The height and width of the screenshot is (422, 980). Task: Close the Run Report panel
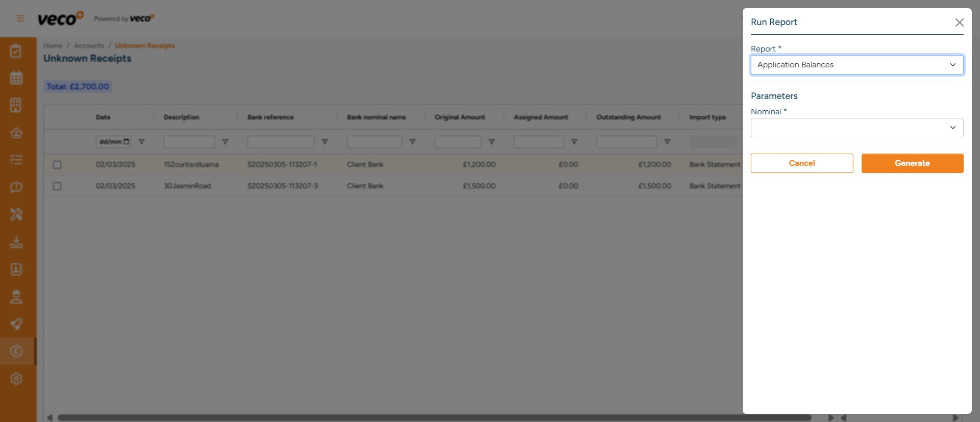(x=959, y=22)
